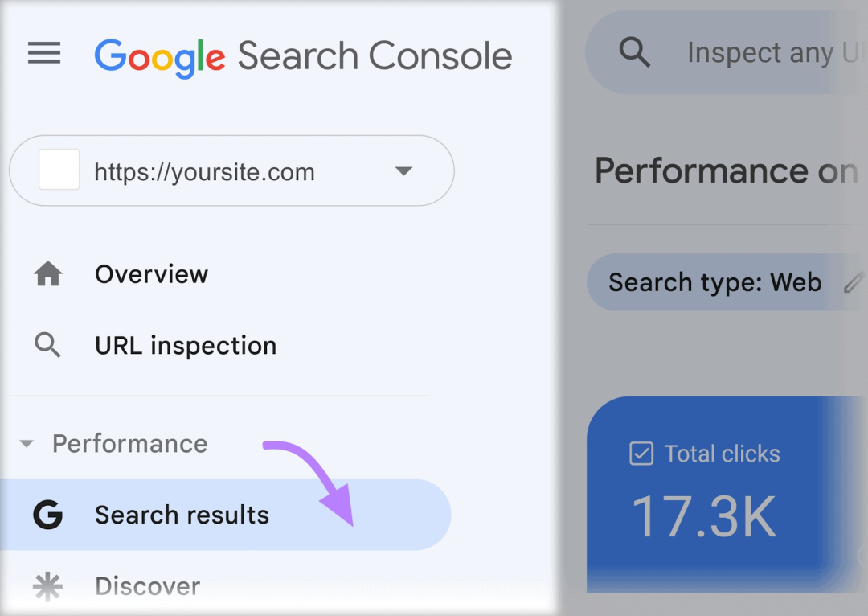
Task: Click the search magnifier in top bar
Action: pos(634,52)
